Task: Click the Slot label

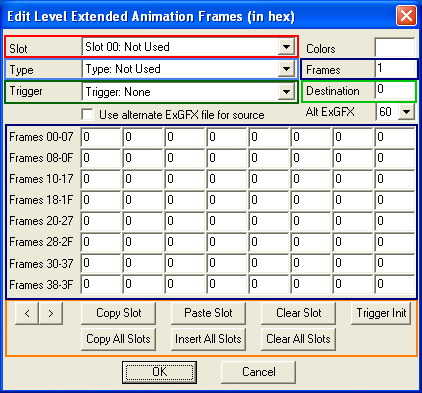Action: pos(18,49)
